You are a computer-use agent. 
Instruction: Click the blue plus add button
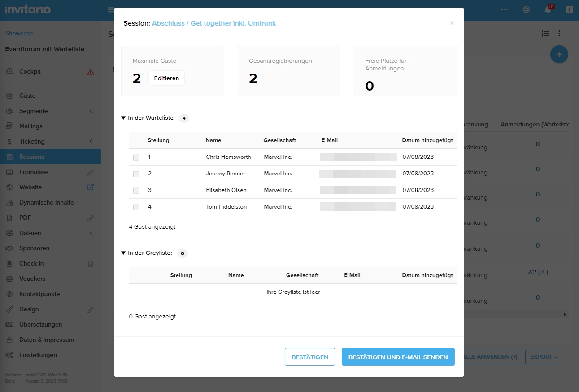[x=559, y=54]
